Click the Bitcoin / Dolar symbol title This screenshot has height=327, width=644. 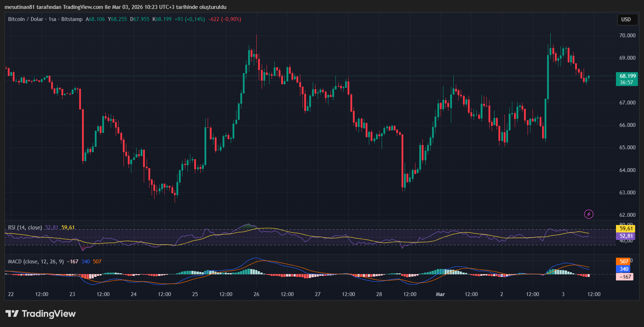(x=26, y=19)
